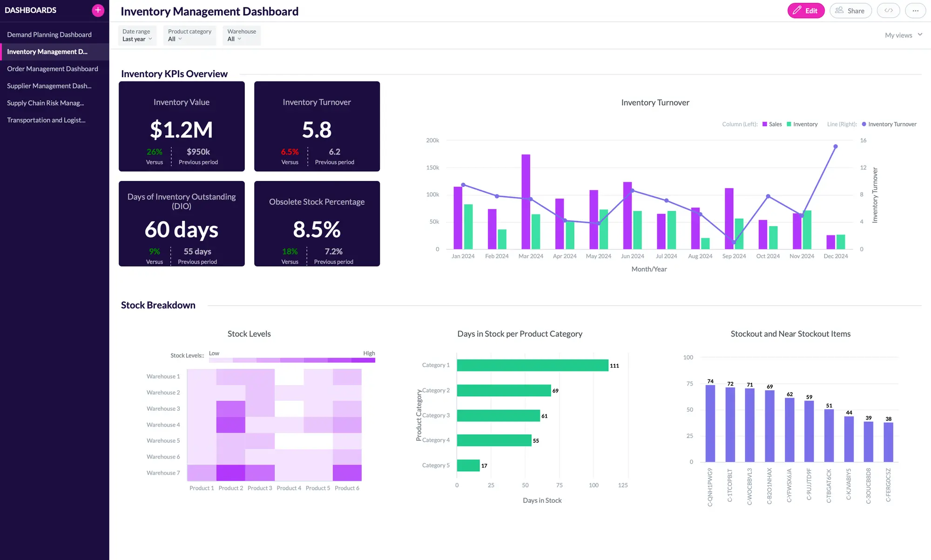The width and height of the screenshot is (931, 560).
Task: Expand the Product category dropdown
Action: point(189,35)
